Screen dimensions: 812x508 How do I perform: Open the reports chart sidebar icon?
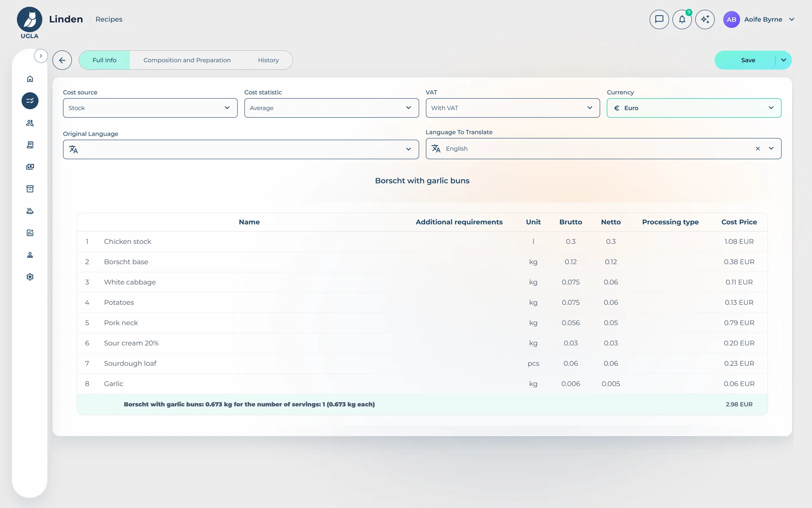coord(30,233)
